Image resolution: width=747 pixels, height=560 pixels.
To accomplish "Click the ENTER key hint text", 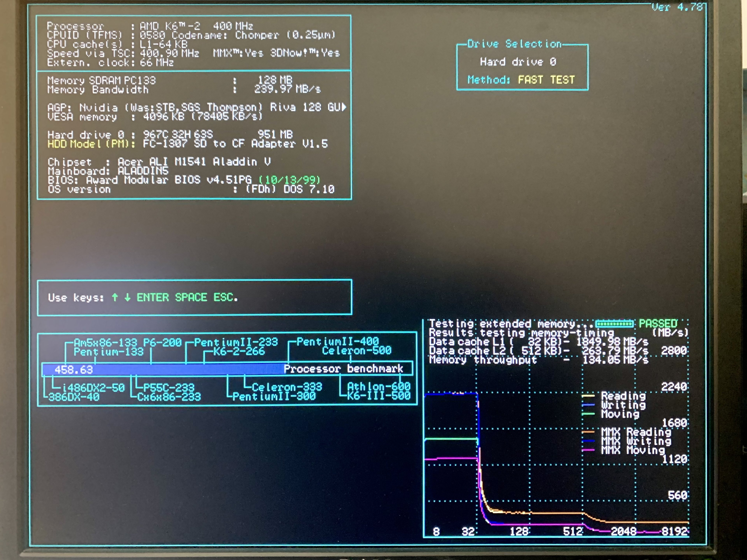I will pos(153,297).
